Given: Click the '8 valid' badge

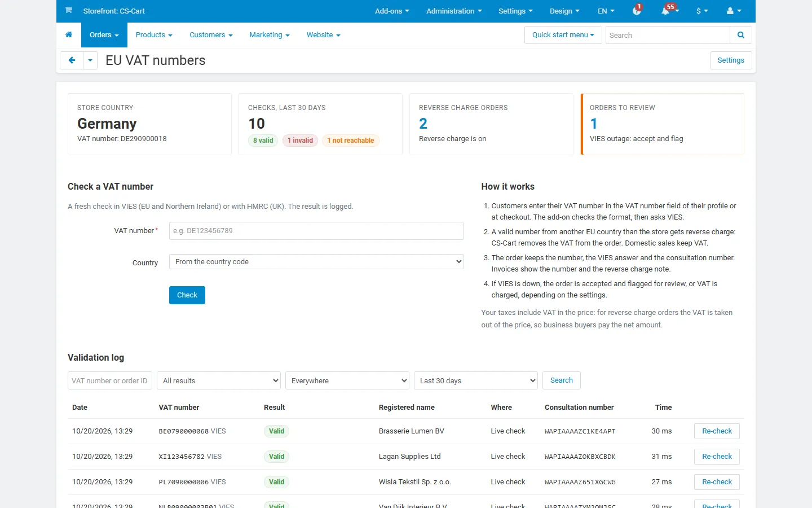Looking at the screenshot, I should click(x=263, y=141).
